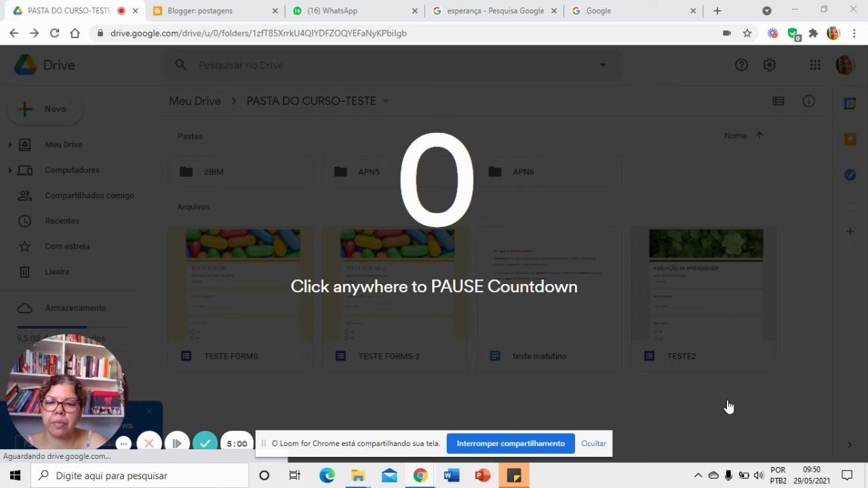Open a new Chrome tab

[x=717, y=11]
